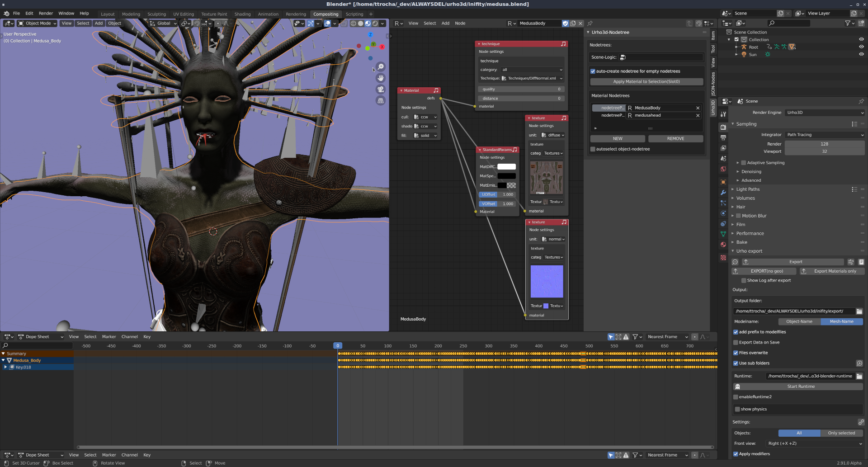
Task: Click the outliner filter funnel icon
Action: click(x=848, y=23)
